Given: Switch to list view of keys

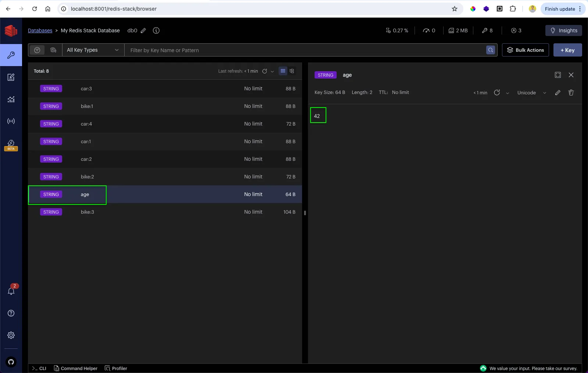Looking at the screenshot, I should click(283, 71).
